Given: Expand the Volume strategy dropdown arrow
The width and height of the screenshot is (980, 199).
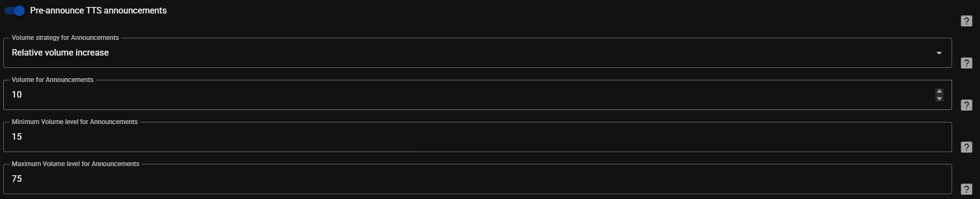Looking at the screenshot, I should [x=939, y=53].
